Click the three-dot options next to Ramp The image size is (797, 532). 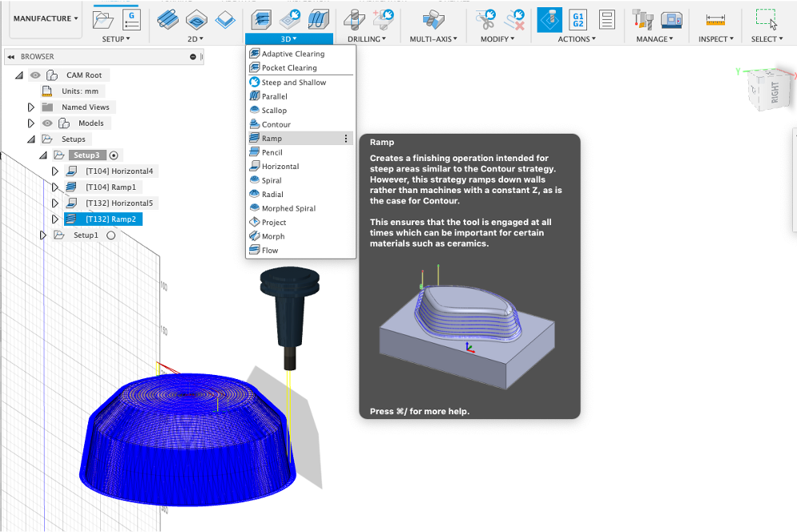[x=346, y=139]
